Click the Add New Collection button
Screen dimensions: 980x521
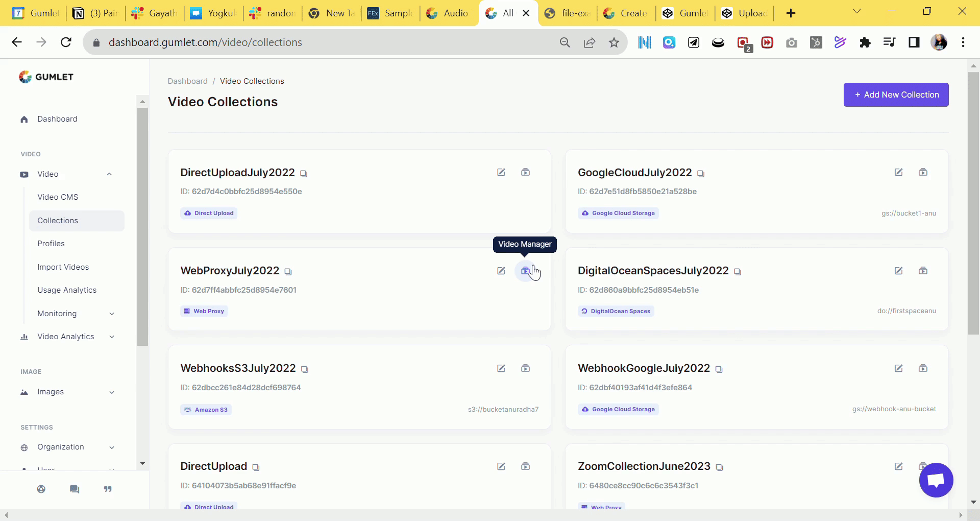[x=896, y=95]
